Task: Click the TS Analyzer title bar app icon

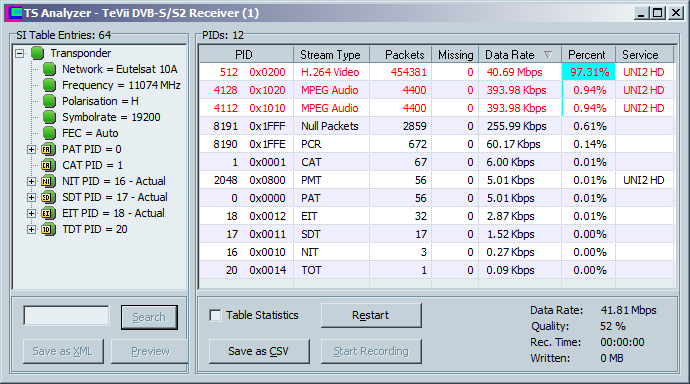Action: pyautogui.click(x=14, y=13)
